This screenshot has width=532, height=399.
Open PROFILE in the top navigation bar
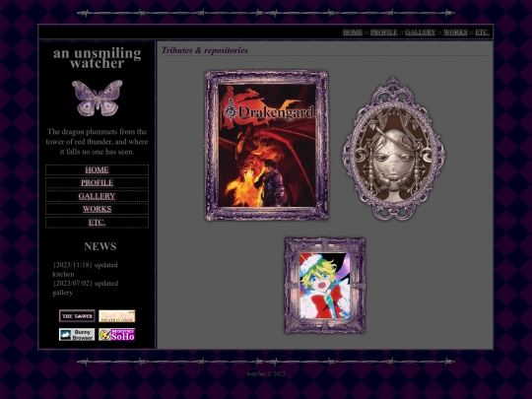(384, 33)
